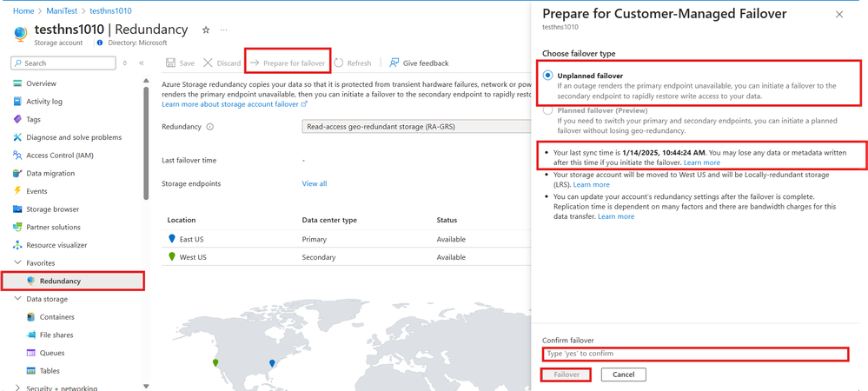Click View all storage endpoints

(x=315, y=183)
